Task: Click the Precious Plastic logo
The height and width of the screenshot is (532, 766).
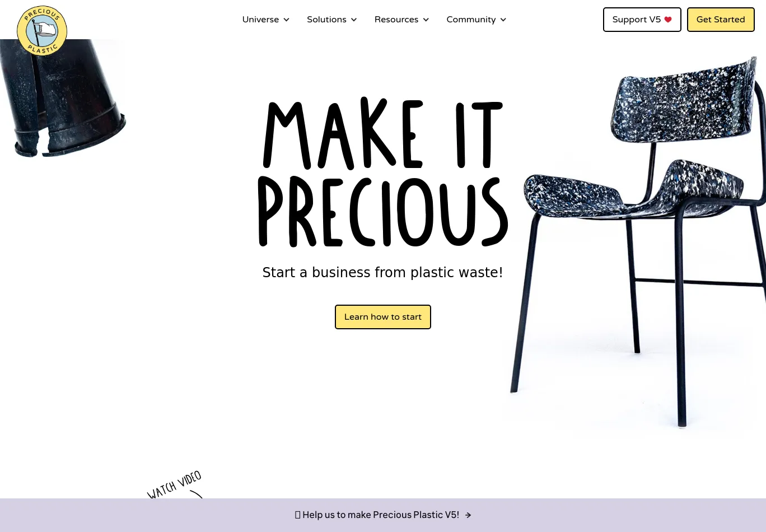Action: click(x=42, y=31)
